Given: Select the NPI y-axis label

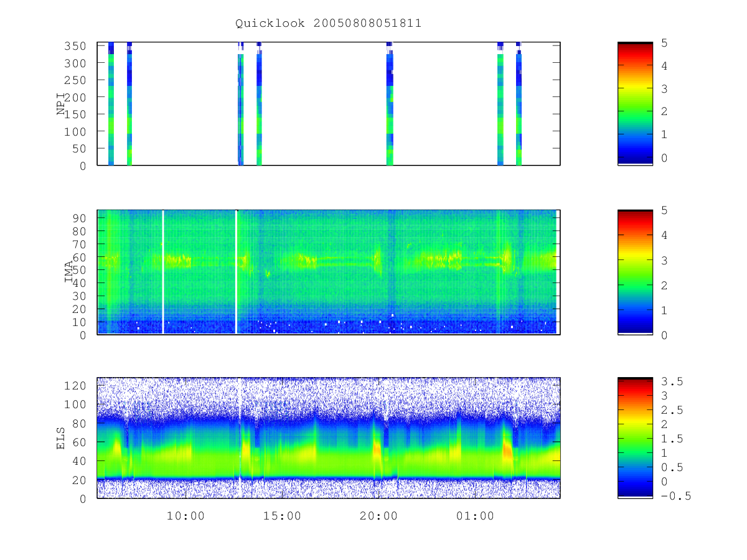Looking at the screenshot, I should tap(61, 104).
